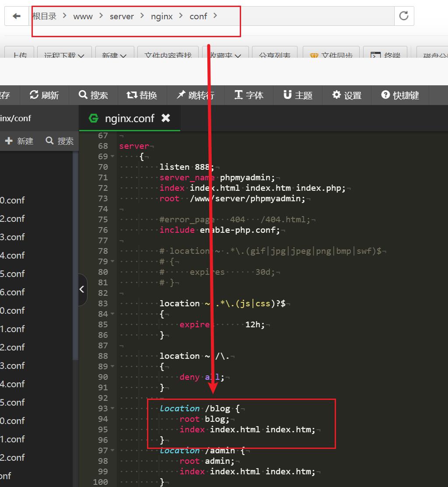This screenshot has height=487, width=448.
Task: Navigate to www in the breadcrumb
Action: 83,16
